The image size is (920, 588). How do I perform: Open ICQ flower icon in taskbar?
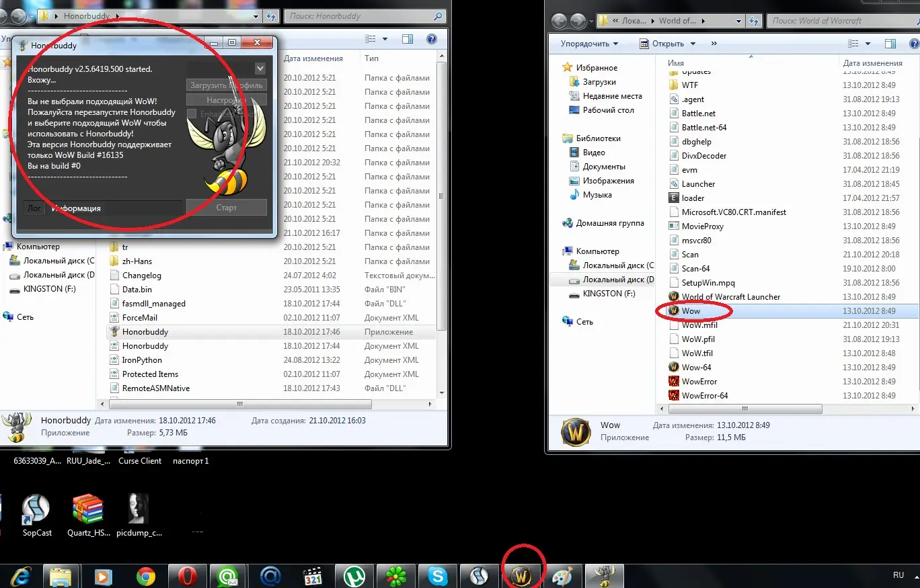[x=395, y=576]
